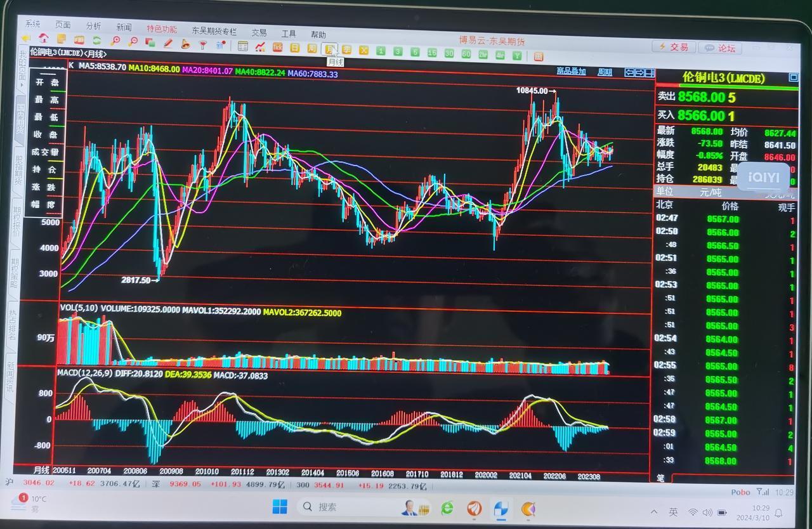Click the 英 input method indicator
Screen dimensions: 812x529
673,512
